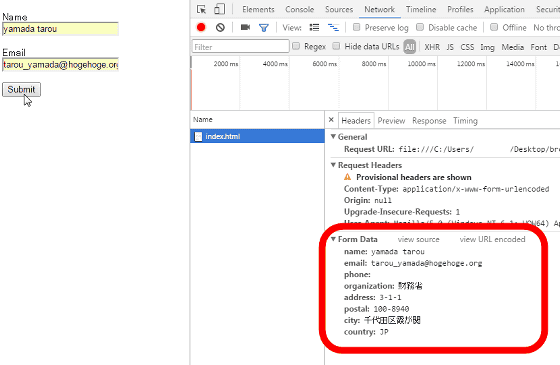Switch to Sources panel tab
The width and height of the screenshot is (560, 365).
339,10
